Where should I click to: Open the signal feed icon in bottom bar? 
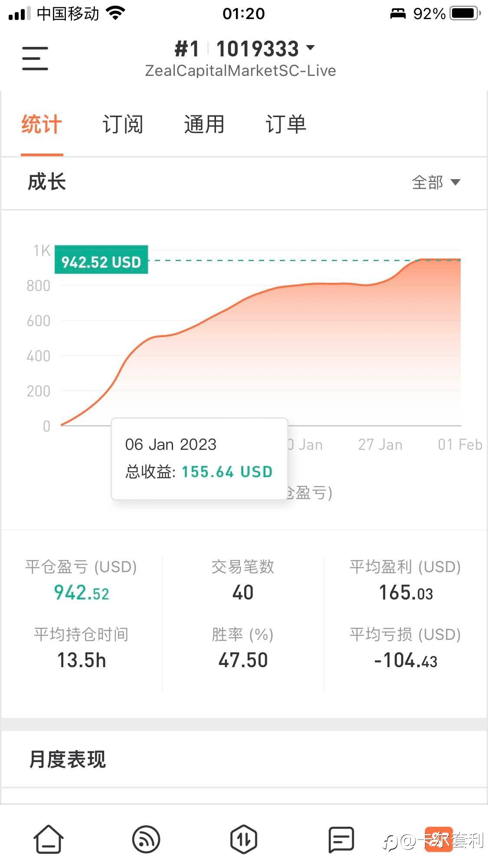[146, 839]
